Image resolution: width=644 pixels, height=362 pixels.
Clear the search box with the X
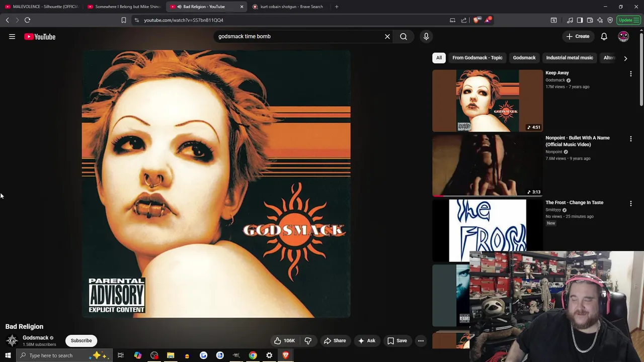click(387, 36)
